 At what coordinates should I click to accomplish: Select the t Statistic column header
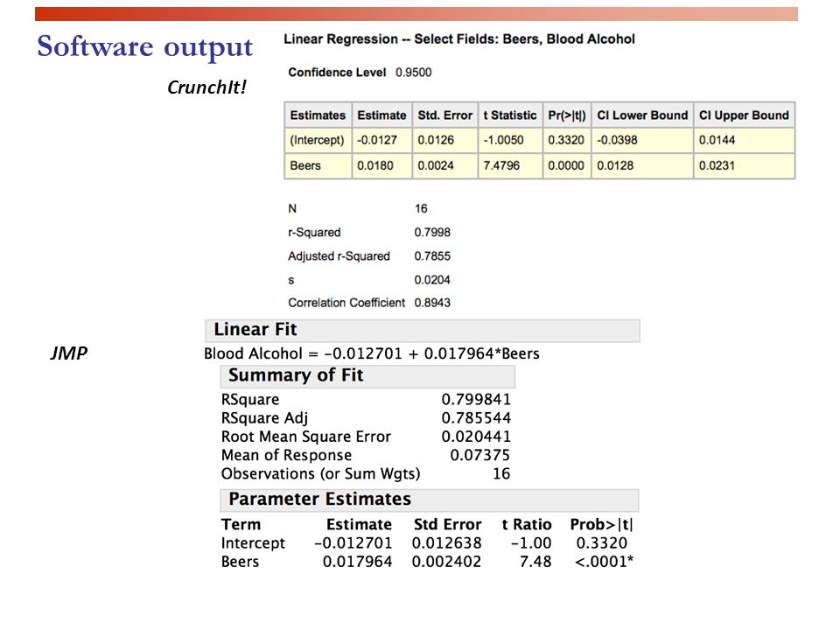pos(509,115)
